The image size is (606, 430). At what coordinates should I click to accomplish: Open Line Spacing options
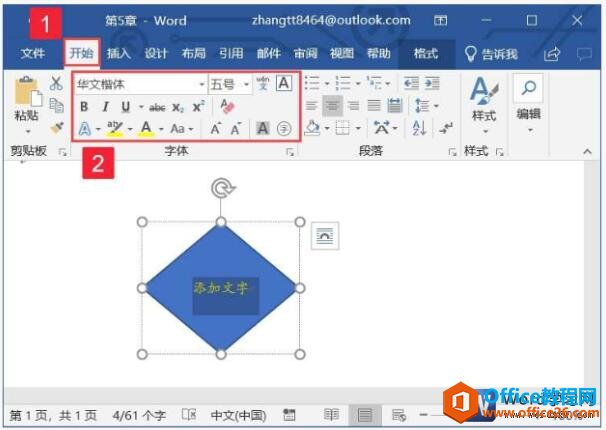tap(422, 105)
